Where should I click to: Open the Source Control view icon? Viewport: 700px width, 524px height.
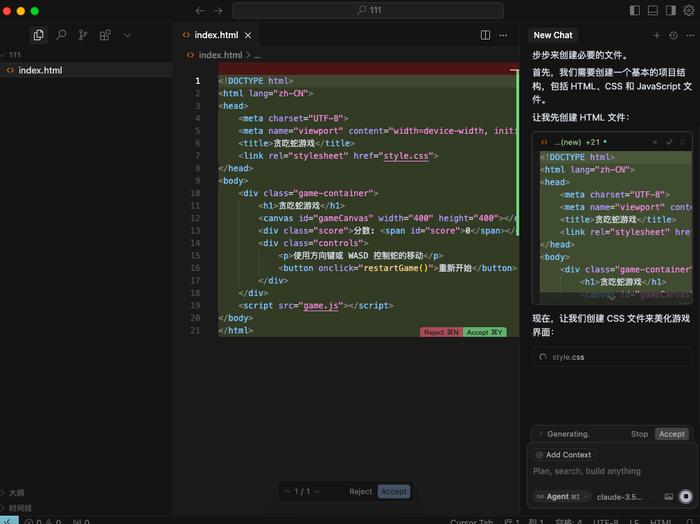(83, 35)
